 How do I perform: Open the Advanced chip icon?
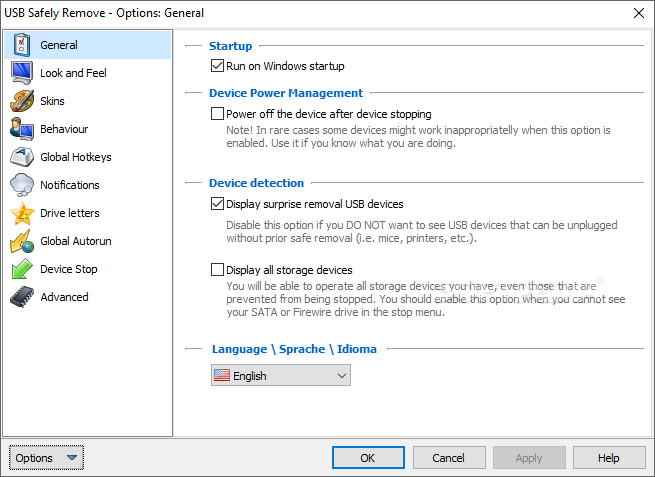click(x=22, y=297)
